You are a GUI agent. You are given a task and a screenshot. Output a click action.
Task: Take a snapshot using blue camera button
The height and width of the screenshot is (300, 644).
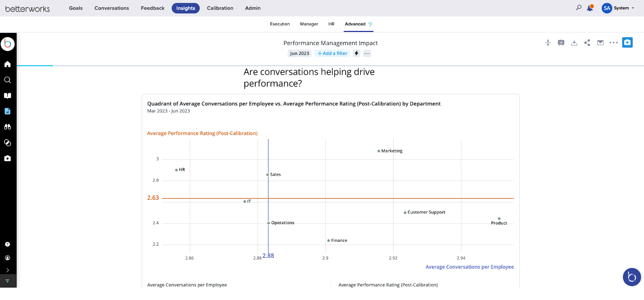coord(627,42)
